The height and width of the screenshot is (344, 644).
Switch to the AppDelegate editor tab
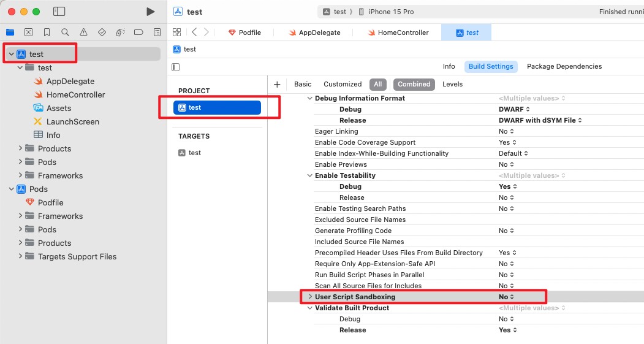314,32
